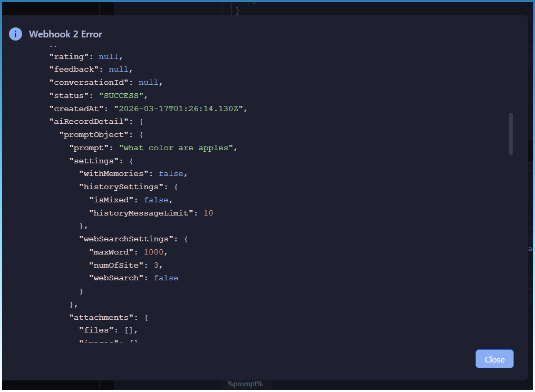
Task: Click the false value of withMemories
Action: tap(171, 173)
